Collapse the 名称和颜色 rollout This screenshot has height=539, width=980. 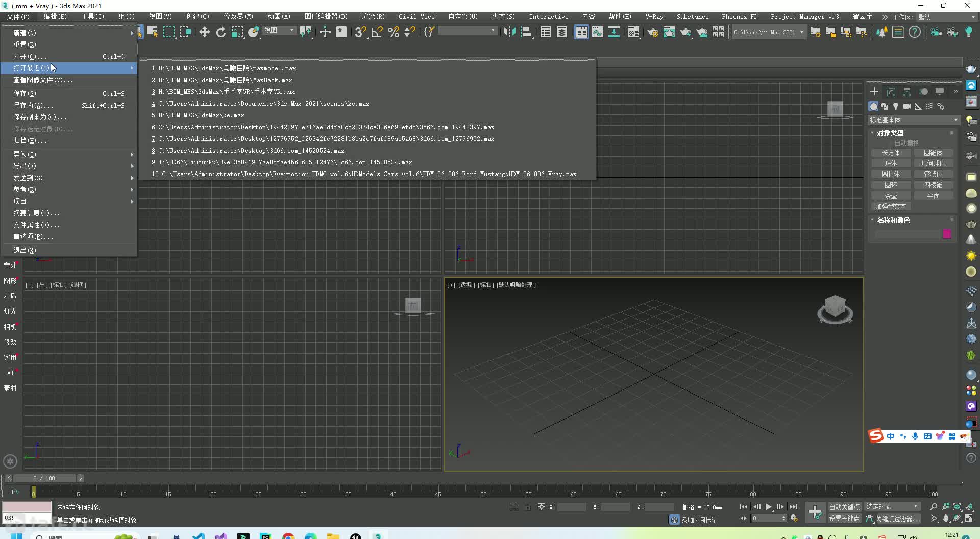click(893, 220)
